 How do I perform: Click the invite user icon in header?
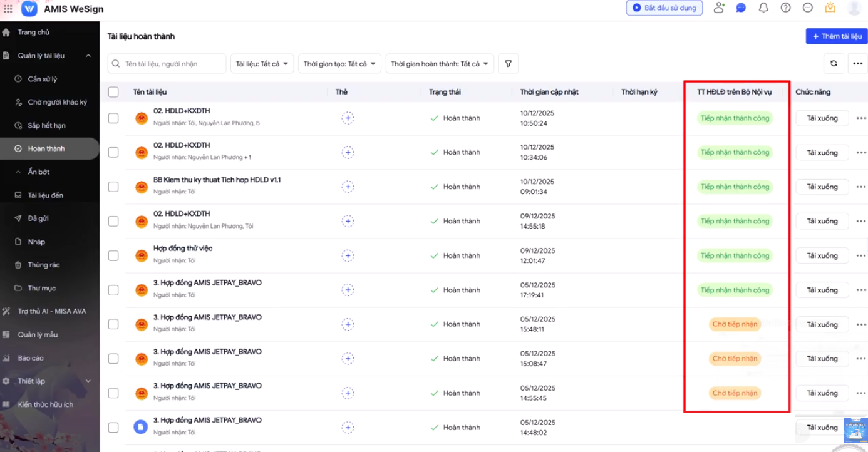point(719,8)
